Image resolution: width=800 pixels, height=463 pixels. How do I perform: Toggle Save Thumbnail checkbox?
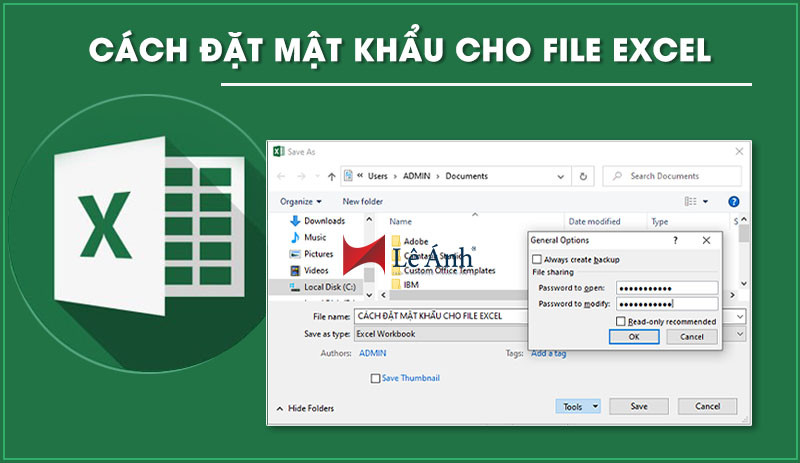(376, 378)
